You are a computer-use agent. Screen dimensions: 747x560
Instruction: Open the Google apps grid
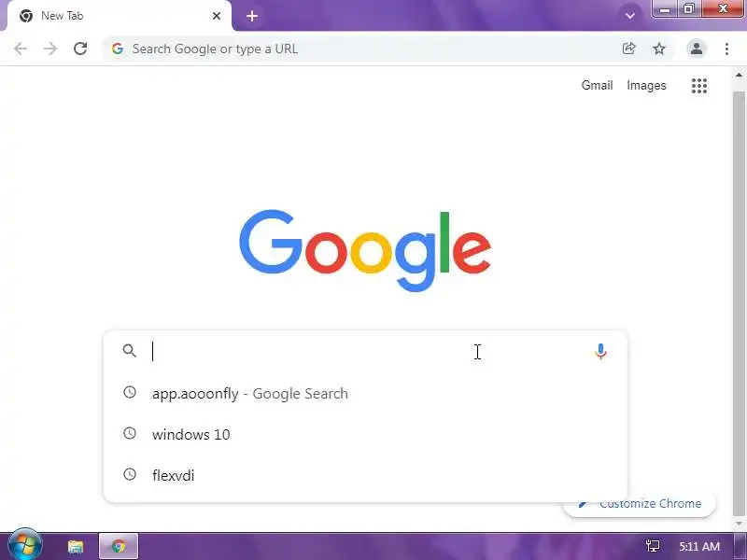698,86
